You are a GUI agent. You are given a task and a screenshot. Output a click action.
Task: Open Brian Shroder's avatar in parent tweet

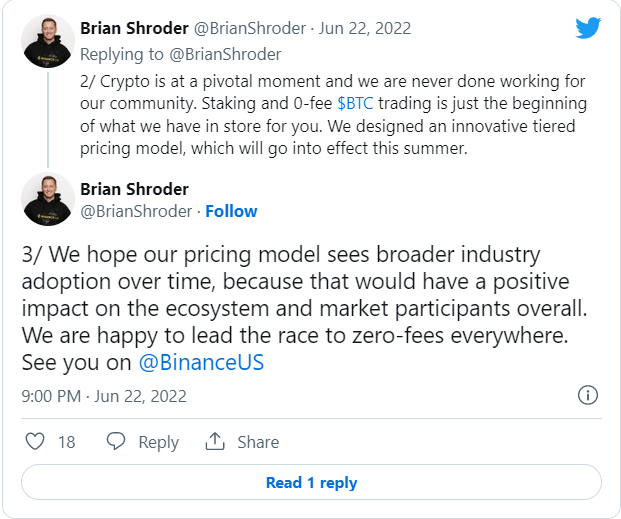(x=48, y=41)
